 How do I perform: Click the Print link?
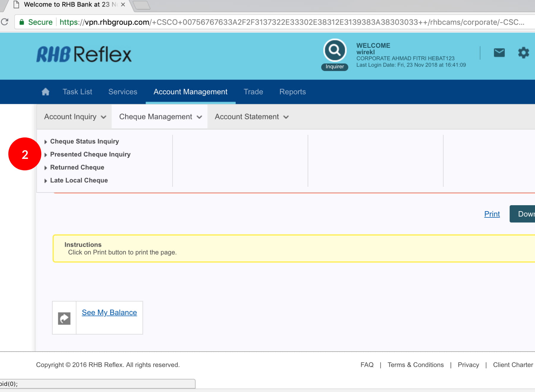pos(492,214)
